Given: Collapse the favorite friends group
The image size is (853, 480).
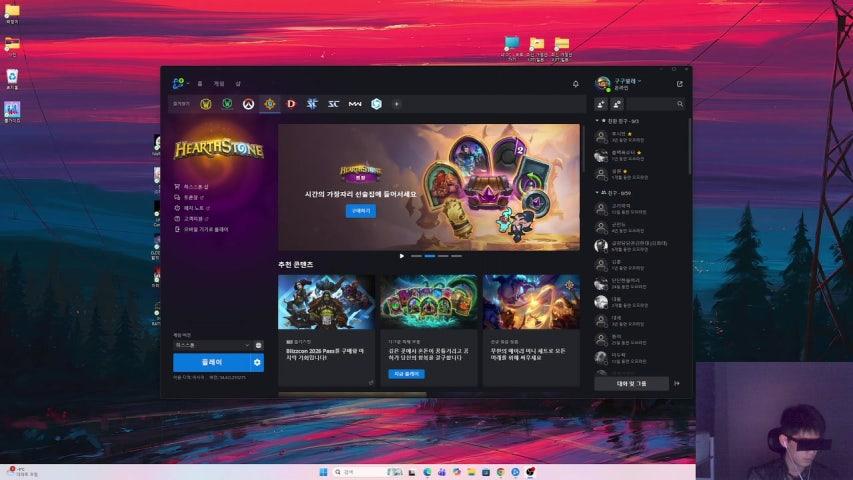Looking at the screenshot, I should pyautogui.click(x=597, y=121).
